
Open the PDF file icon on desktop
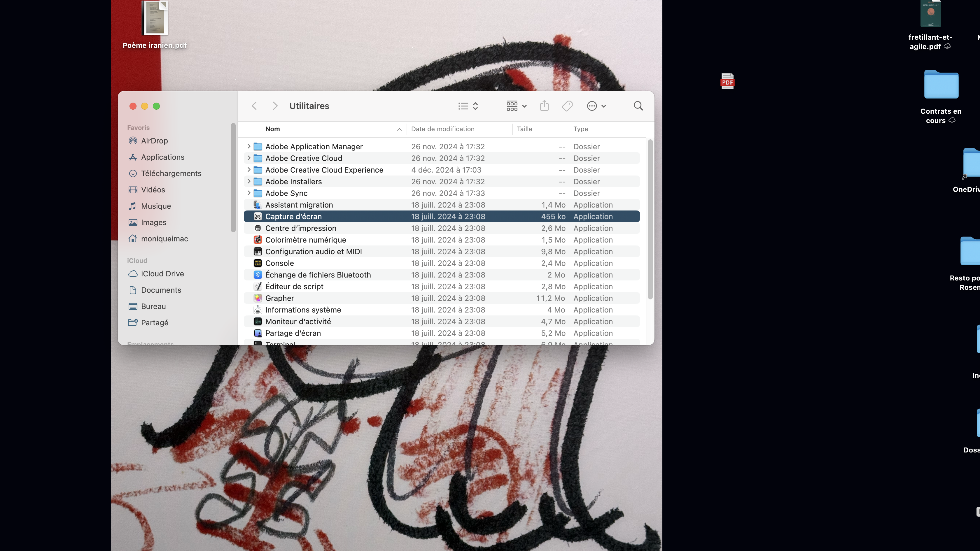[727, 81]
